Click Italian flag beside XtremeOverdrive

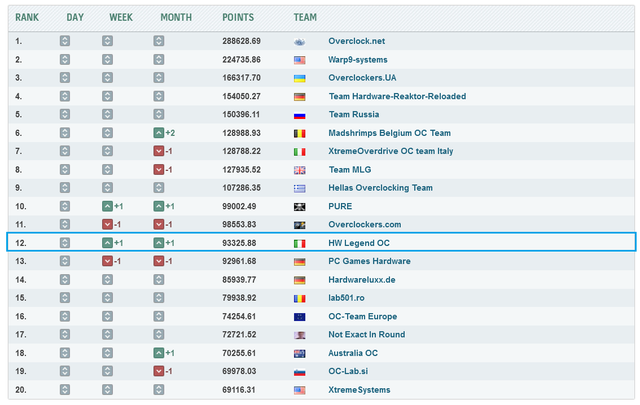pos(300,152)
